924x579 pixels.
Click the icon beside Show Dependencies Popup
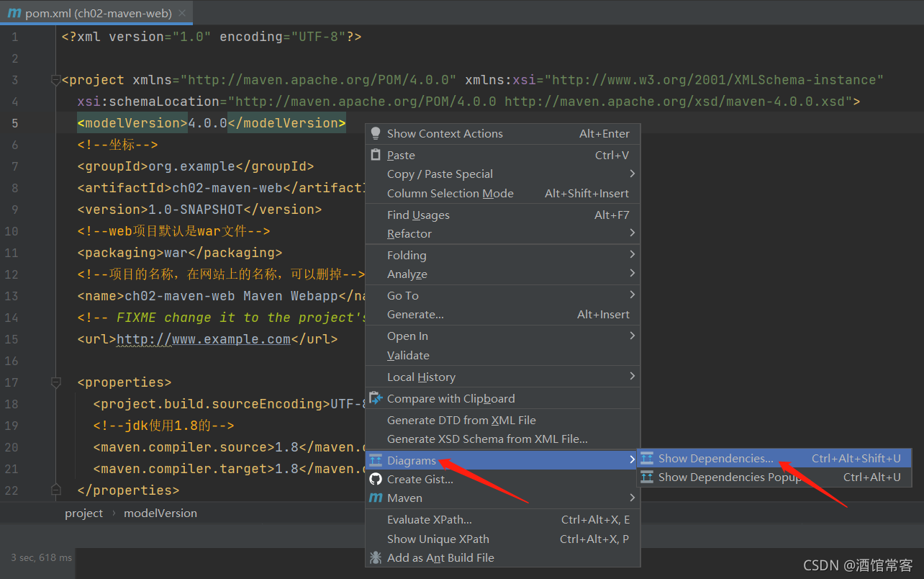click(x=646, y=477)
